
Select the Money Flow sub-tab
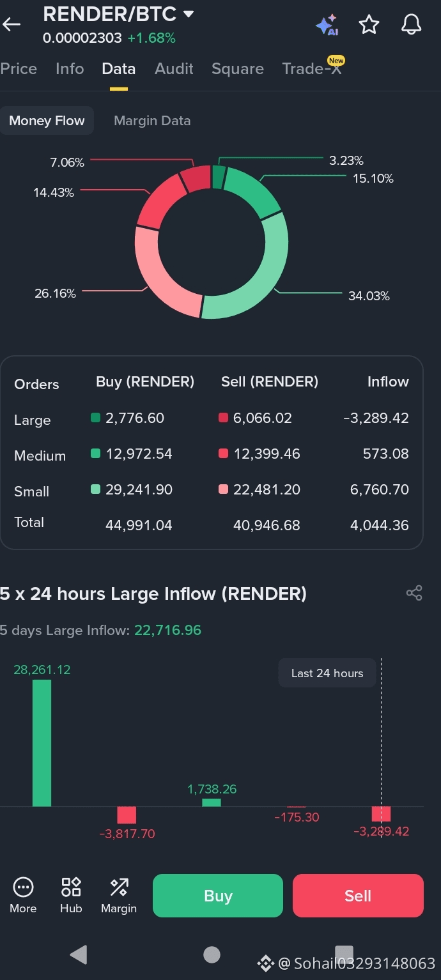(x=47, y=121)
